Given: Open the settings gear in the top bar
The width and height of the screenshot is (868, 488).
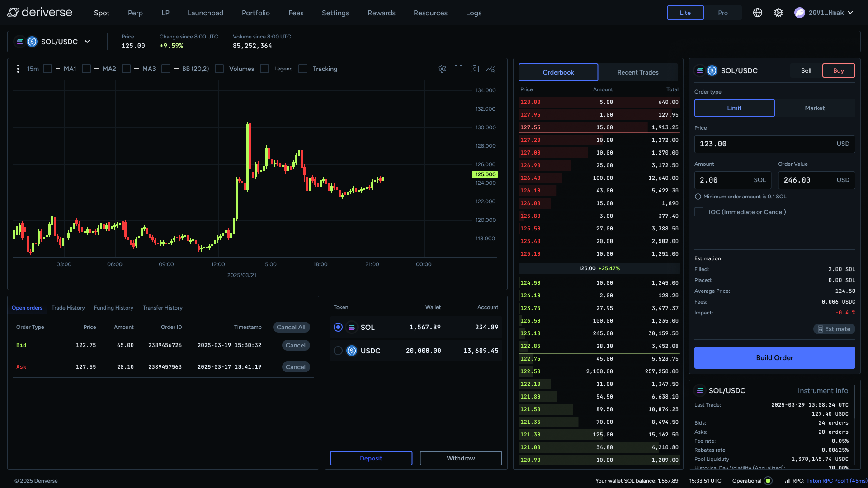Looking at the screenshot, I should pyautogui.click(x=778, y=13).
